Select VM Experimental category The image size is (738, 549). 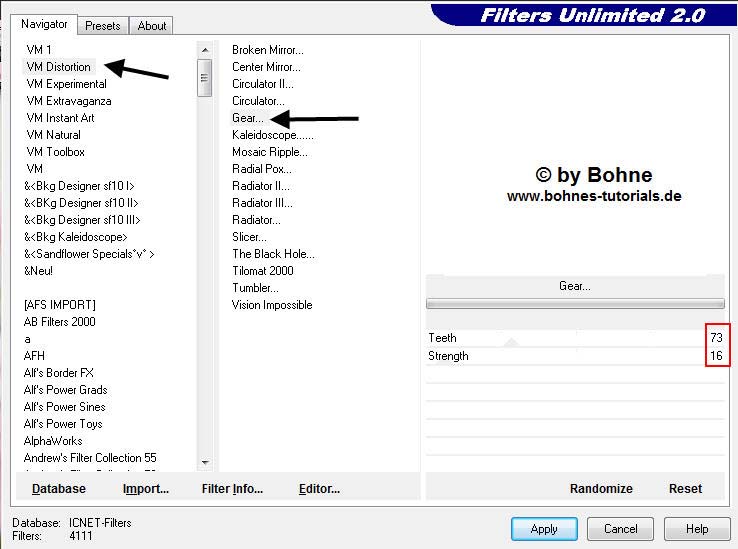click(x=66, y=84)
